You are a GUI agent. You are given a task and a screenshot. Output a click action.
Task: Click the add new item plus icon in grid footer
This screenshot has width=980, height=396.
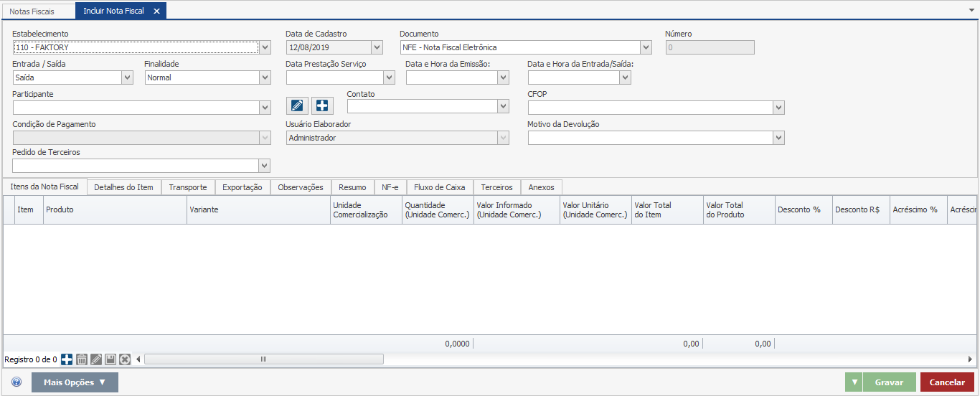click(x=67, y=359)
